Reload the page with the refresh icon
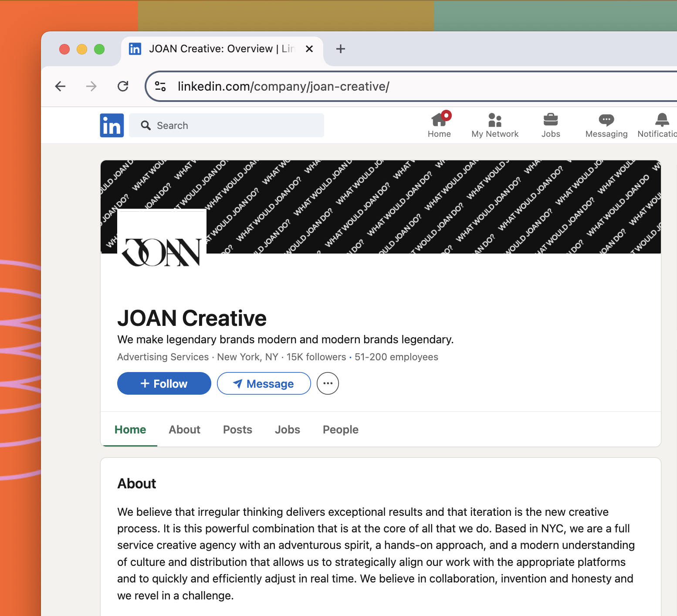The image size is (677, 616). point(123,86)
